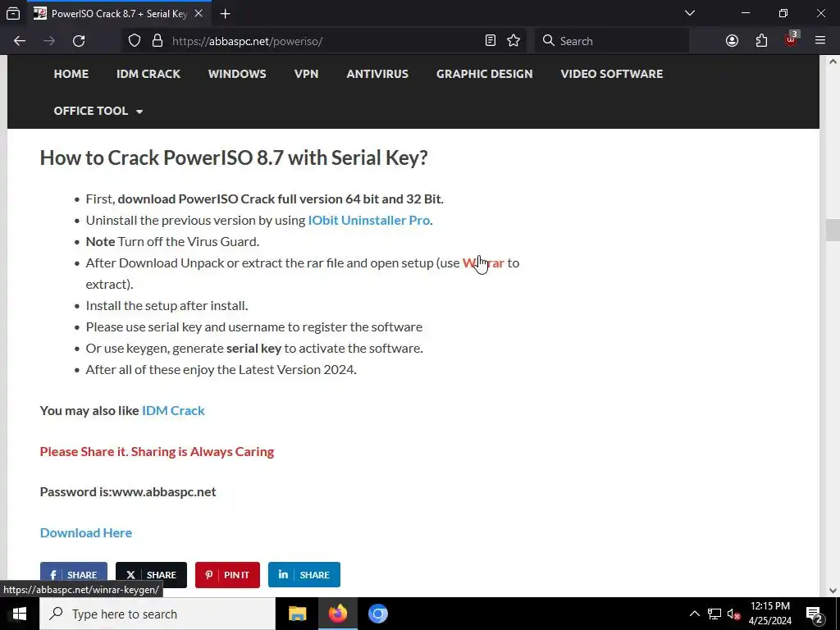The width and height of the screenshot is (840, 630).
Task: Select the ANTIVIRUS navigation item
Action: (377, 74)
